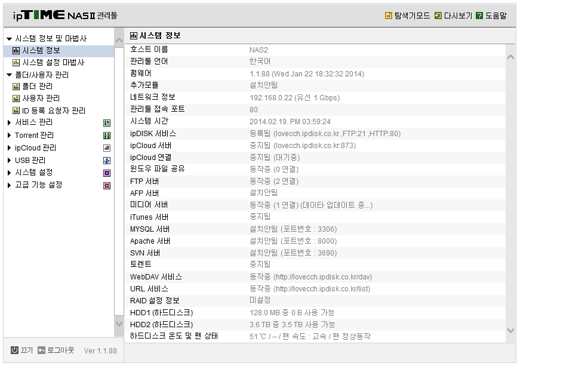The width and height of the screenshot is (588, 366).
Task: Click the 시스템 정보 panel header icon
Action: click(x=134, y=36)
